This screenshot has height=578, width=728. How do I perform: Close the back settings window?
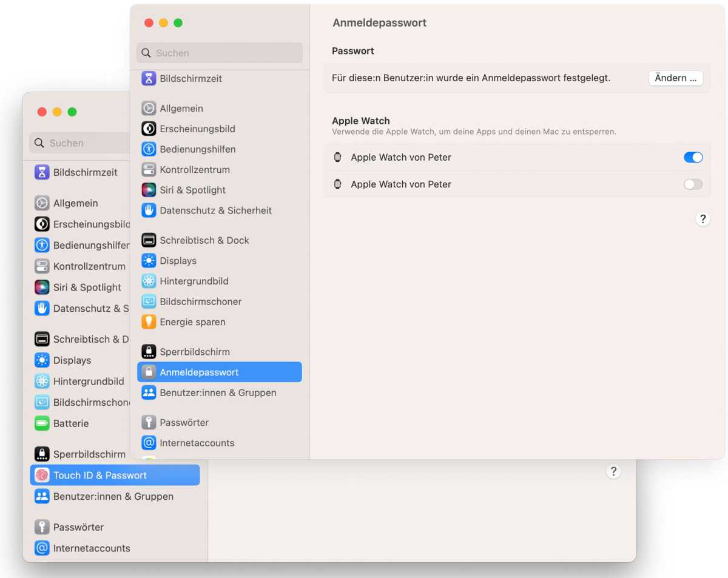tap(42, 112)
